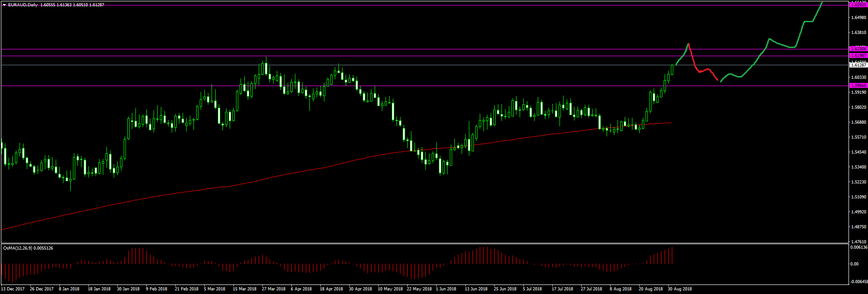This screenshot has height=294, width=868.
Task: Click the 25 Jun 2018 date label
Action: tap(505, 289)
